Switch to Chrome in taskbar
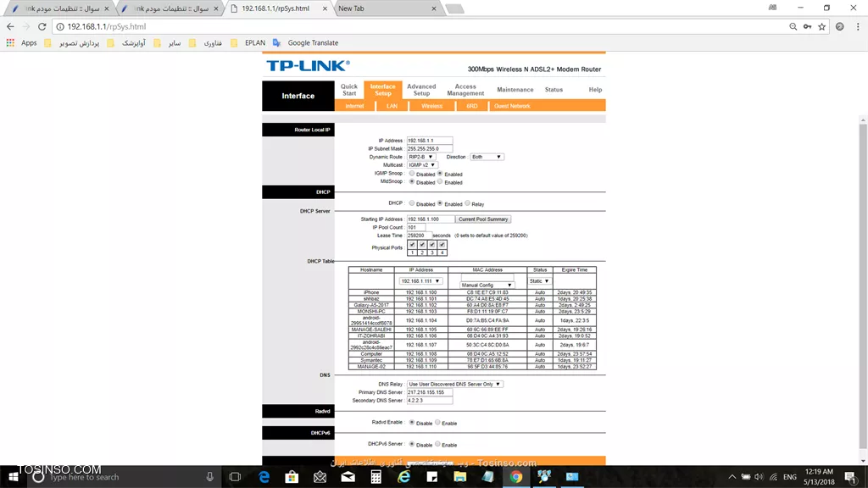The width and height of the screenshot is (868, 488). (x=516, y=476)
